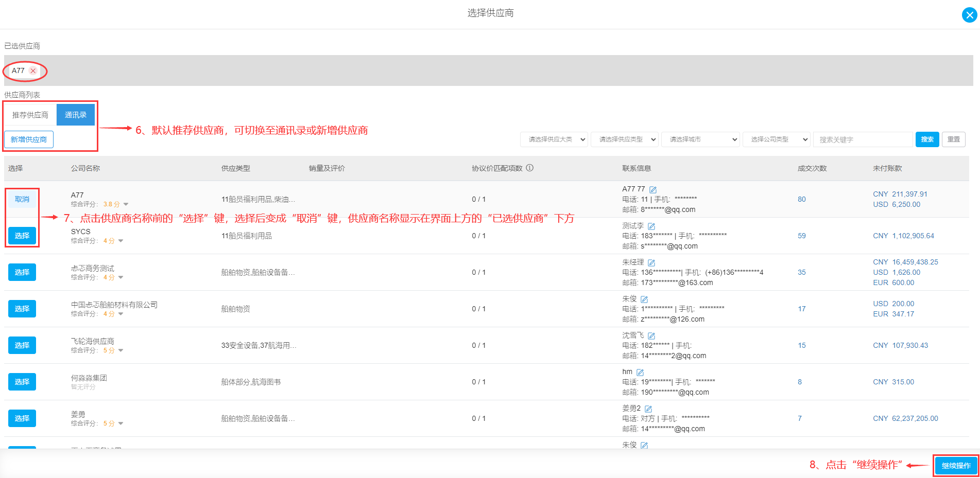The width and height of the screenshot is (980, 478).
Task: Click the 成交次数 column header
Action: (812, 168)
